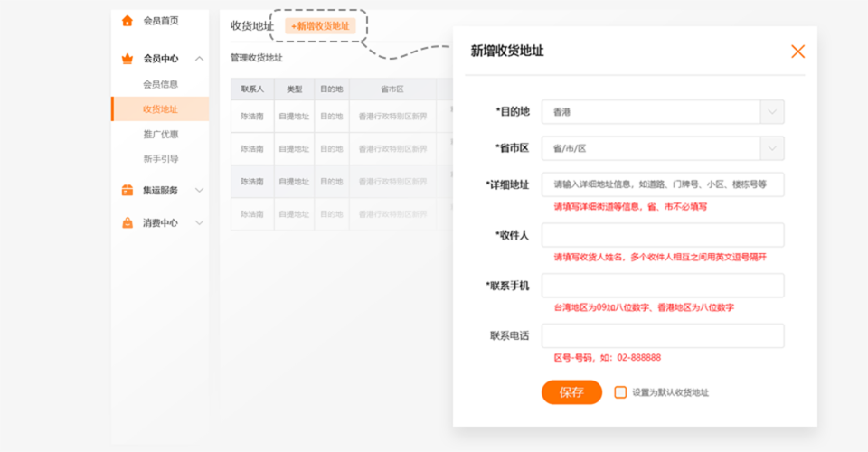Go to 推广优惠 in the sidebar
The height and width of the screenshot is (452, 868).
(x=160, y=134)
